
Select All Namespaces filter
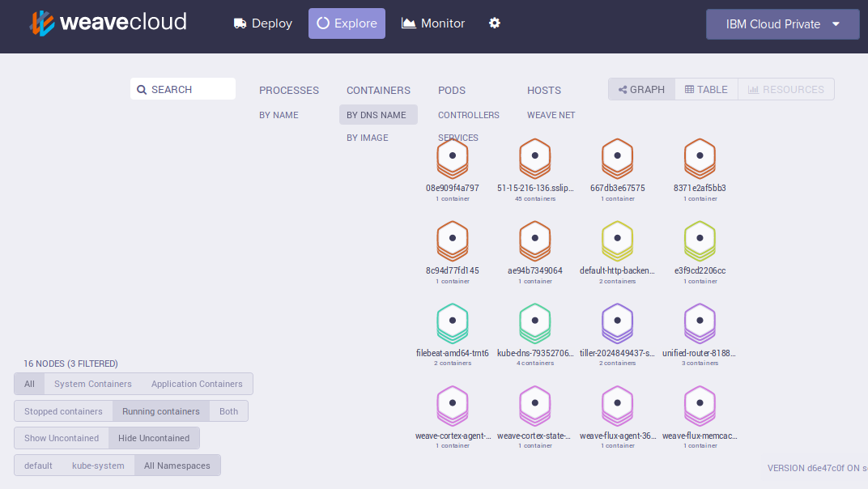click(177, 466)
